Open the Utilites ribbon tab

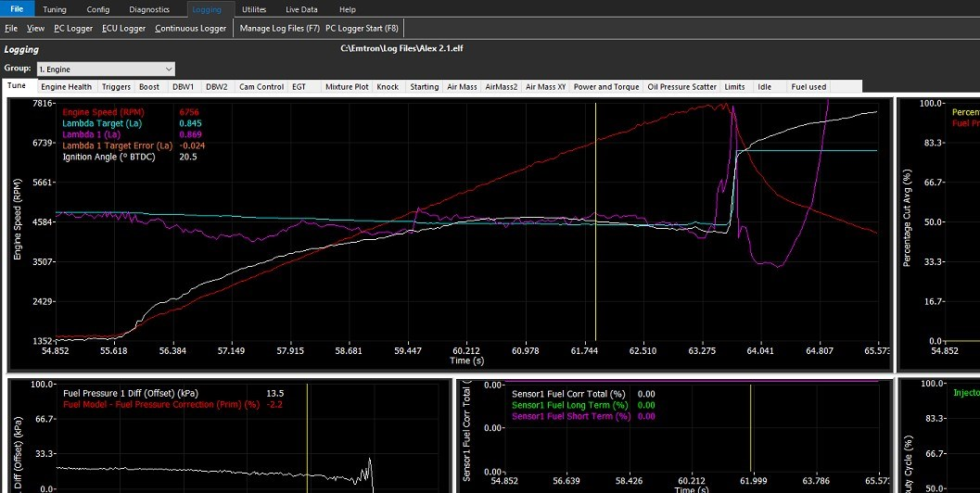coord(254,9)
